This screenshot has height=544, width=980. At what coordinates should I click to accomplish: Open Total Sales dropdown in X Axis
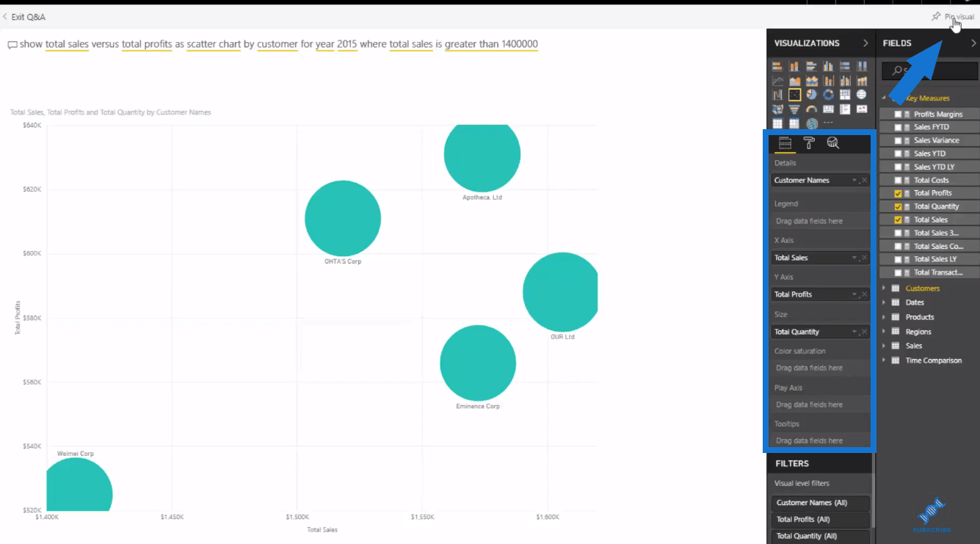pyautogui.click(x=854, y=258)
